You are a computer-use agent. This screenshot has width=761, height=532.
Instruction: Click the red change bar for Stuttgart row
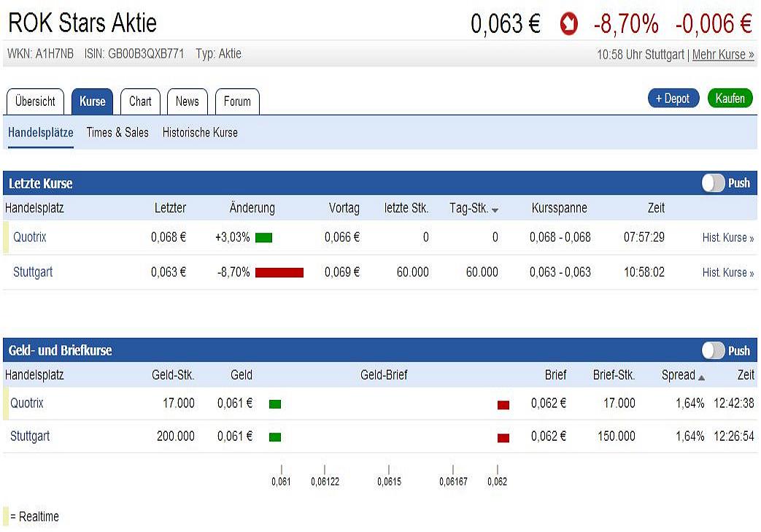point(281,272)
